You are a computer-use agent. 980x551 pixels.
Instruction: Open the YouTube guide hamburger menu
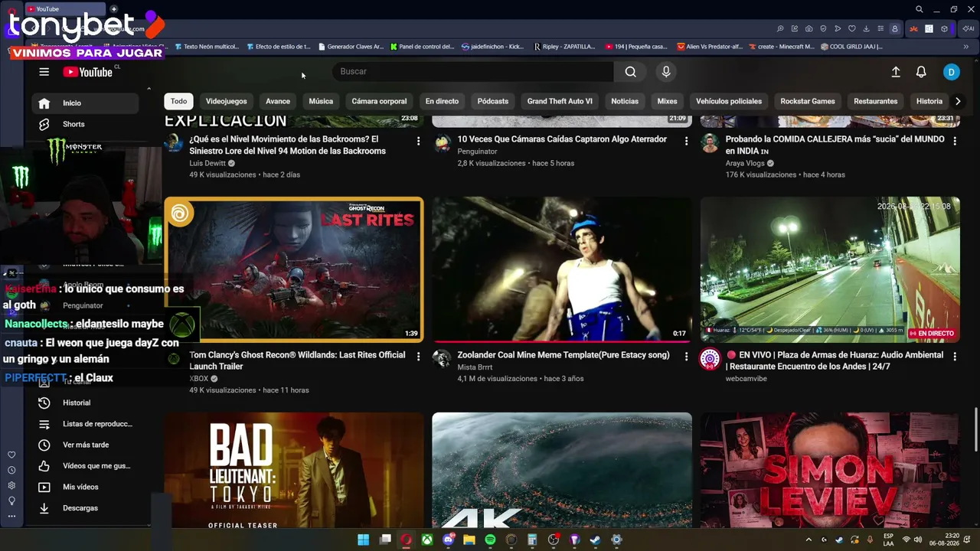44,72
